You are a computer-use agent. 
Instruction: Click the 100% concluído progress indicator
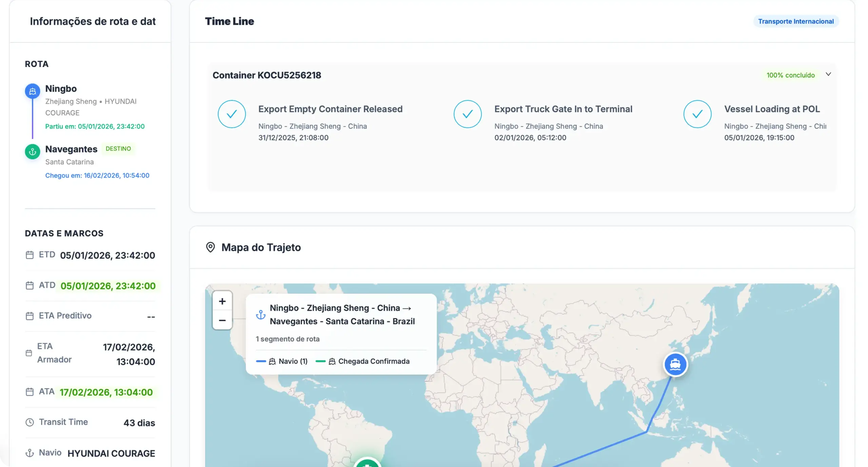click(x=790, y=75)
